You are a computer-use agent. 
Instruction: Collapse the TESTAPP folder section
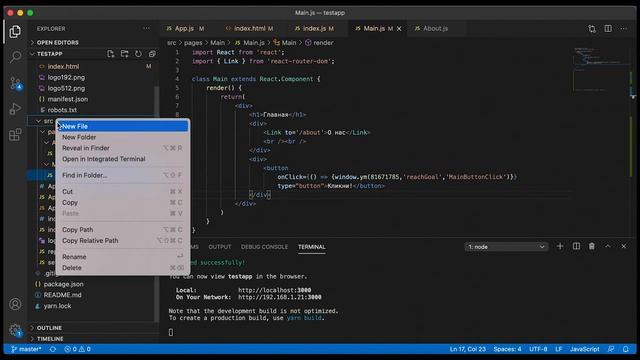click(x=49, y=54)
